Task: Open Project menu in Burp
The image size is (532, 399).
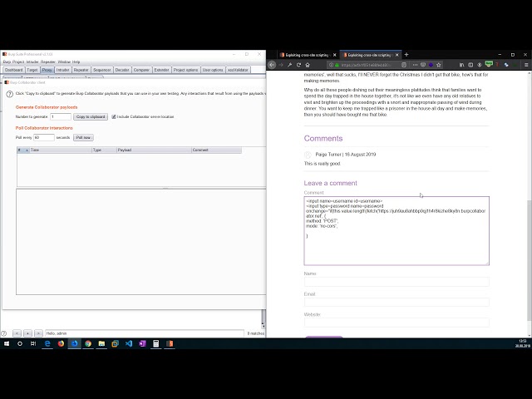Action: 18,62
